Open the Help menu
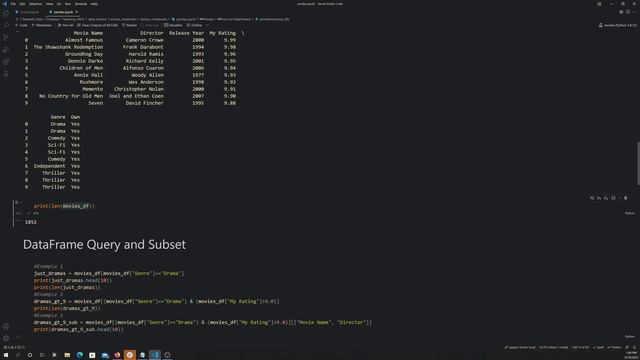The image size is (640, 360). pos(94,4)
